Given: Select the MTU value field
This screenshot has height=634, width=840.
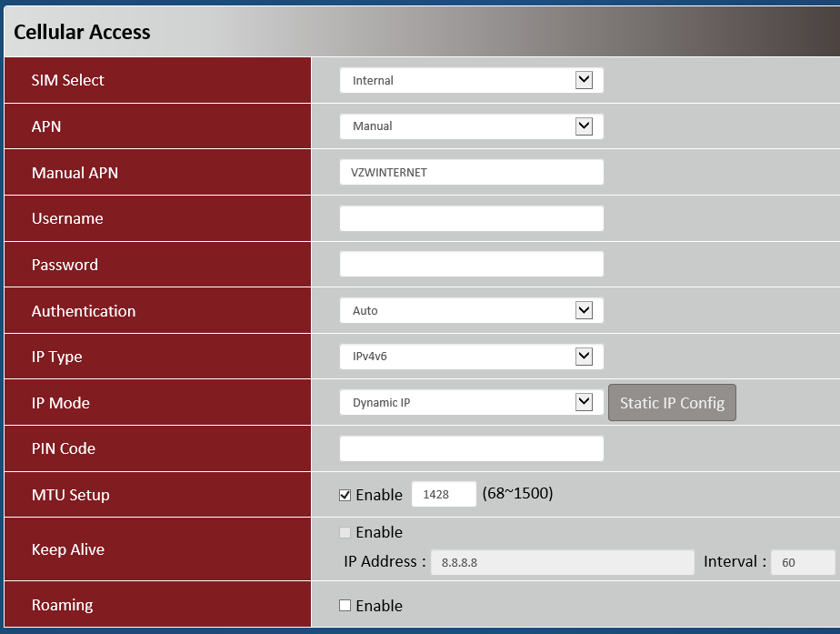Looking at the screenshot, I should (x=444, y=495).
